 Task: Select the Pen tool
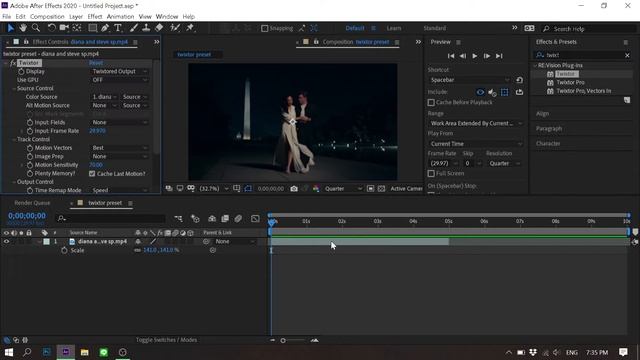105,28
